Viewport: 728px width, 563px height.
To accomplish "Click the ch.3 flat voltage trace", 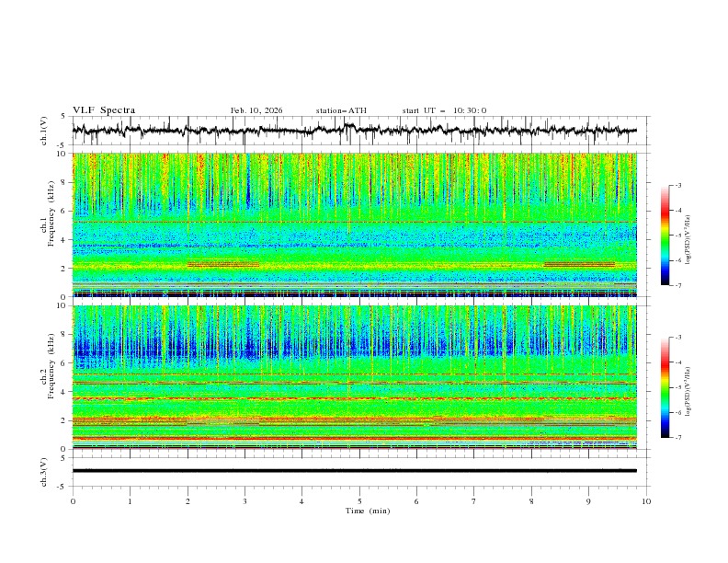I will (x=354, y=471).
